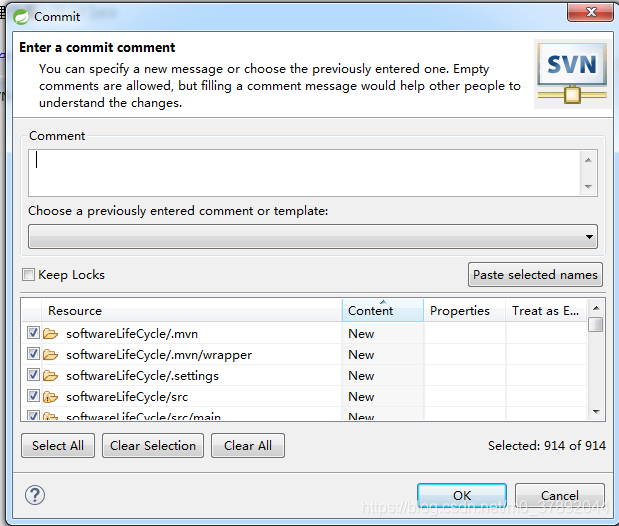This screenshot has height=526, width=619.
Task: Click folder icon for softwareLifeCycle/.mvn/wrapper
Action: tap(51, 355)
